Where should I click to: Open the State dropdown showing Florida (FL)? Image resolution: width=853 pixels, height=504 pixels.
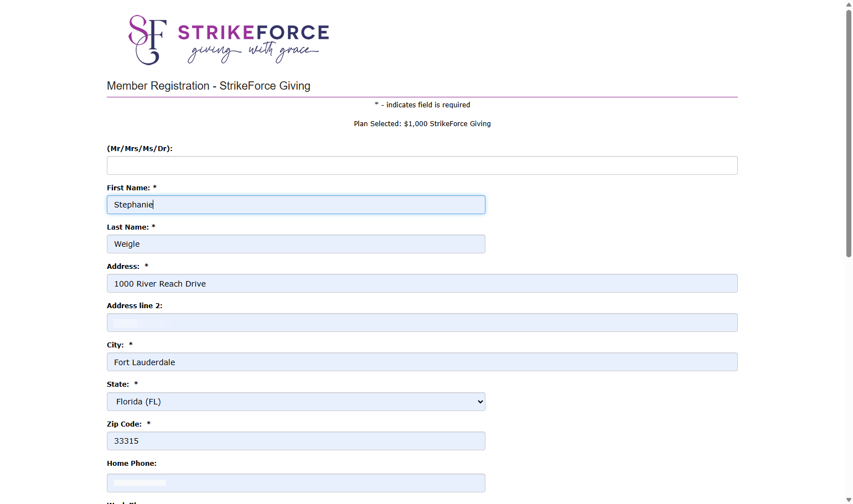296,402
